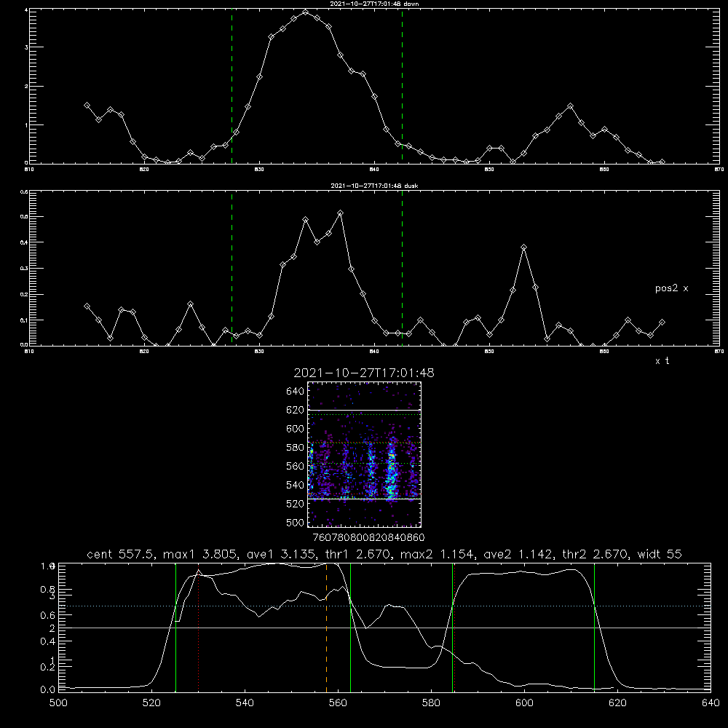Screen dimensions: 728x728
Task: Click "max2 1.154" in the bottom plot title
Action: pyautogui.click(x=436, y=554)
